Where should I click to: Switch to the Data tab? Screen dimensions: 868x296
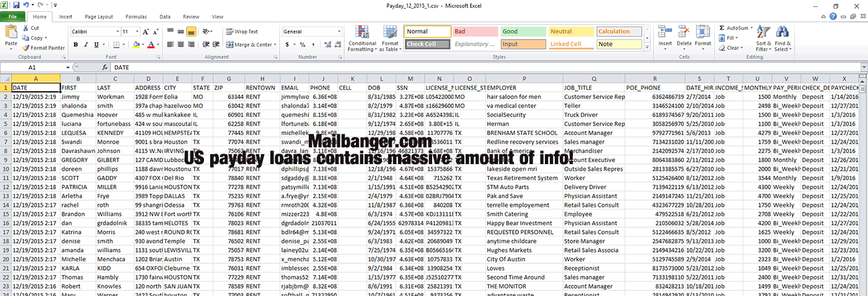pos(165,17)
